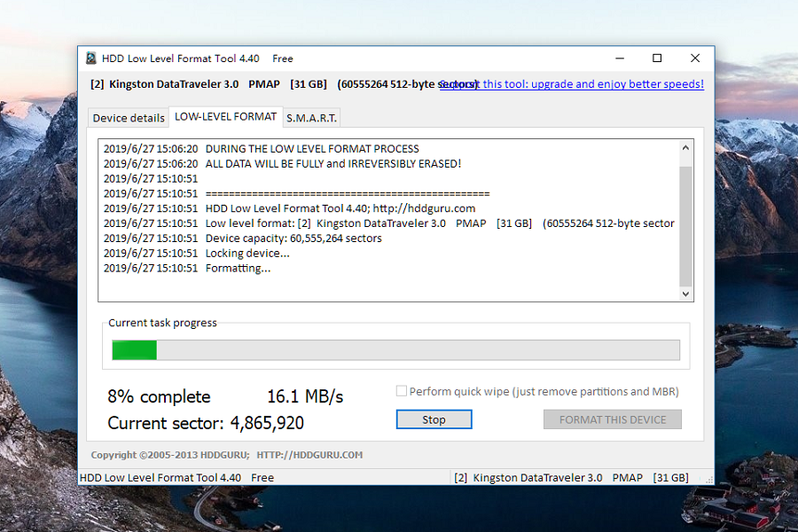Enable Perform quick wipe checkbox

coord(402,391)
